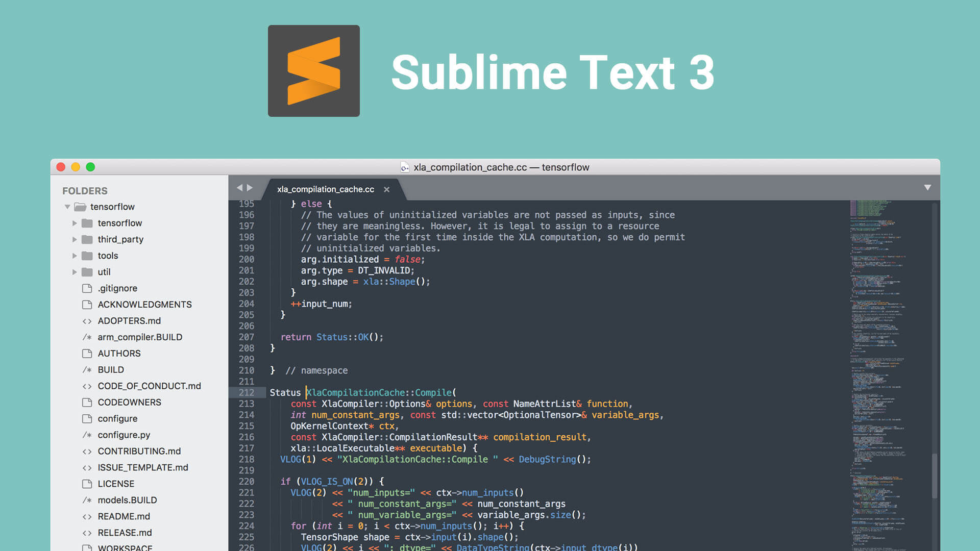Screen dimensions: 980x551
Task: Click the configure.py source icon
Action: pos(87,435)
